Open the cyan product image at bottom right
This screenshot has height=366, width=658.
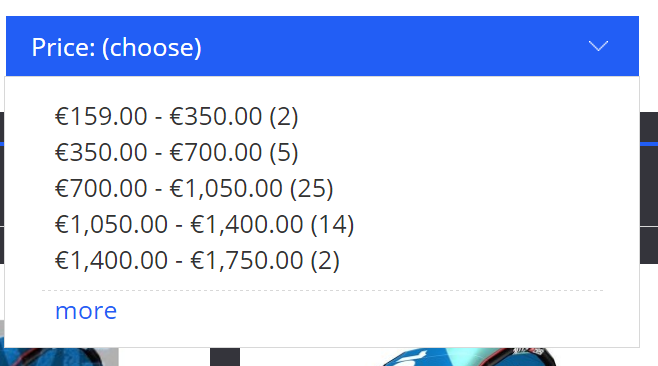click(x=466, y=357)
